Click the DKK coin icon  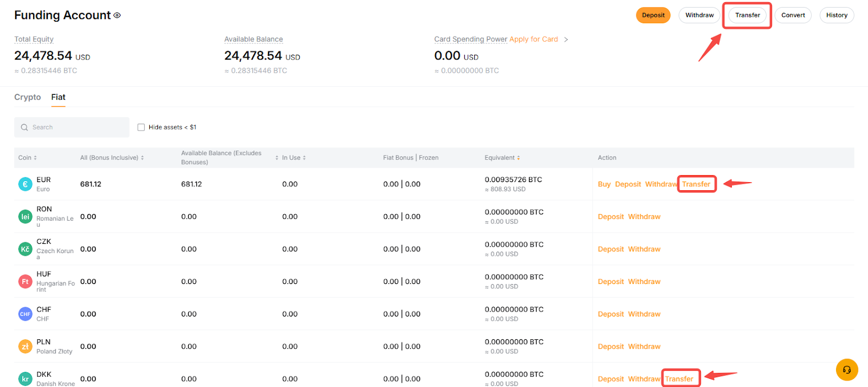click(25, 379)
